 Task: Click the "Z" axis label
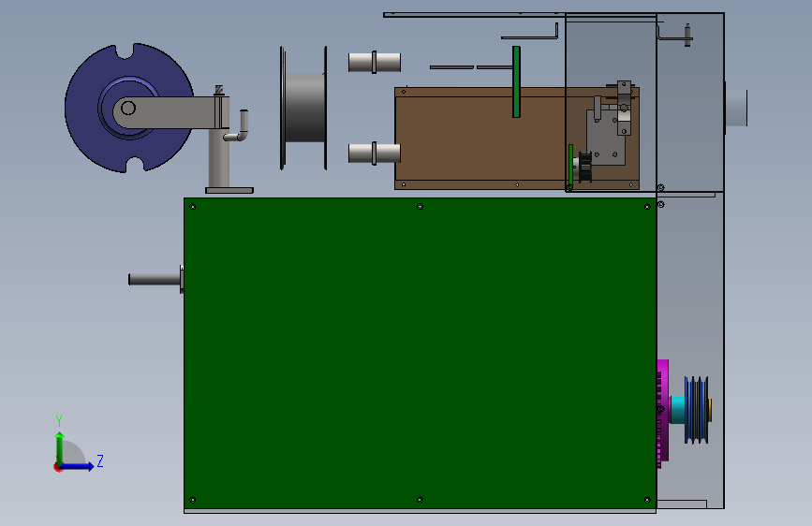(100, 460)
